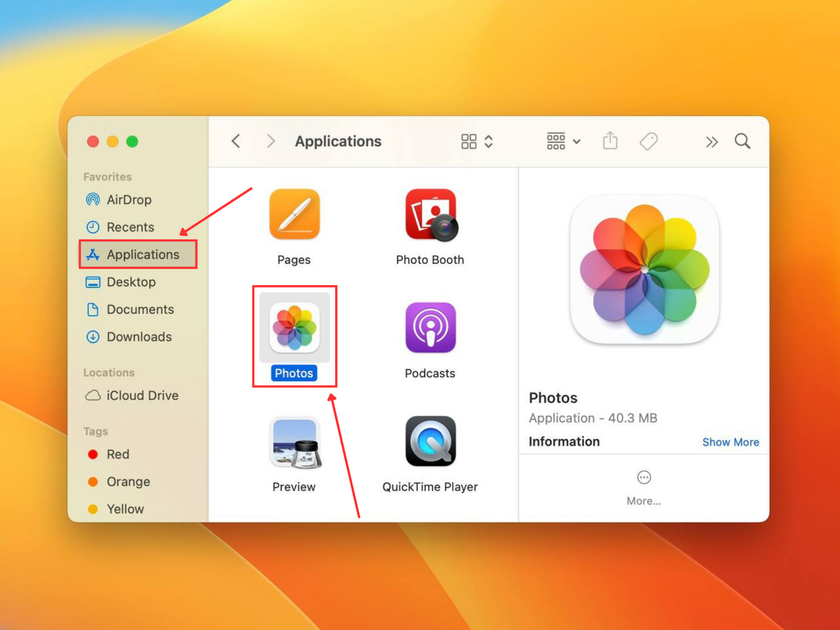Expand the icon view switcher dropdown

[476, 141]
